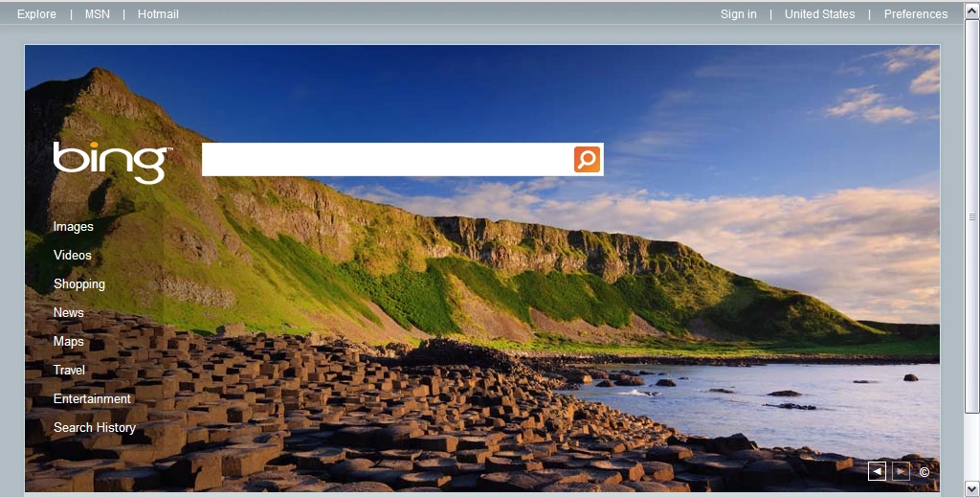The width and height of the screenshot is (980, 497).
Task: Click the Bing logo
Action: coord(112,161)
